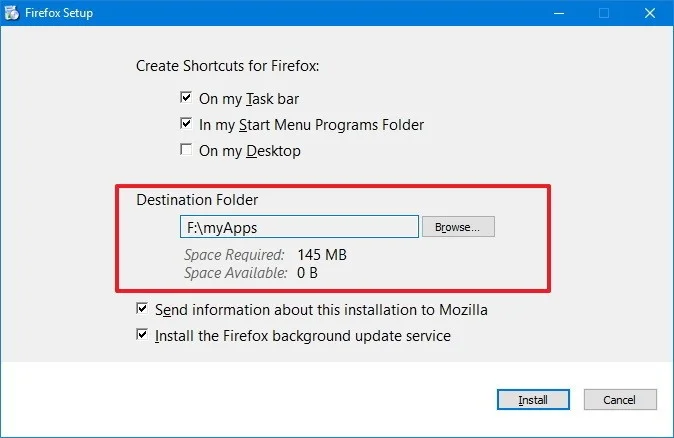674x438 pixels.
Task: Select the Space Required label
Action: (x=234, y=254)
